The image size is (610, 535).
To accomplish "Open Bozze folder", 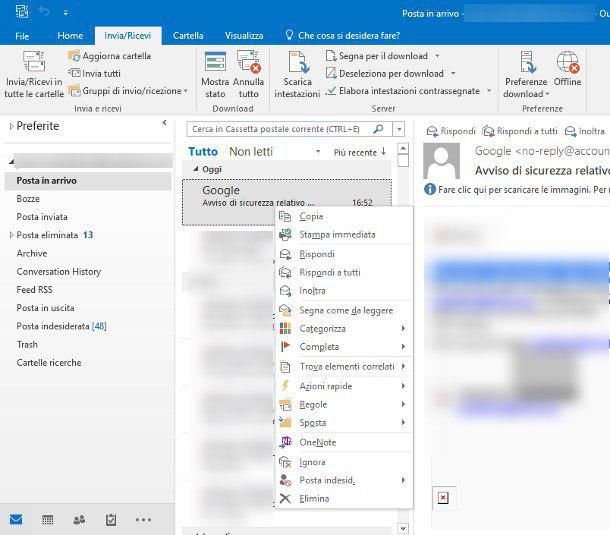I will (28, 198).
